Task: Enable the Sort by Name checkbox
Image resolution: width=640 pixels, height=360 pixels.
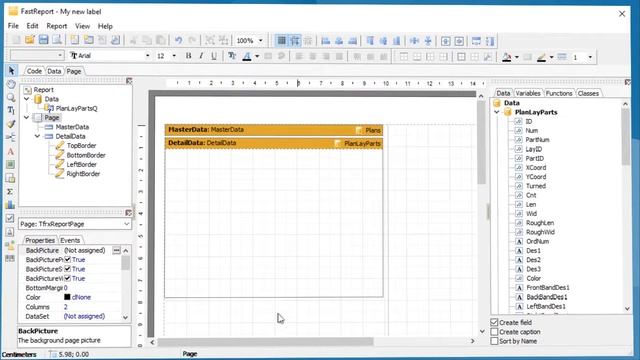Action: click(494, 341)
